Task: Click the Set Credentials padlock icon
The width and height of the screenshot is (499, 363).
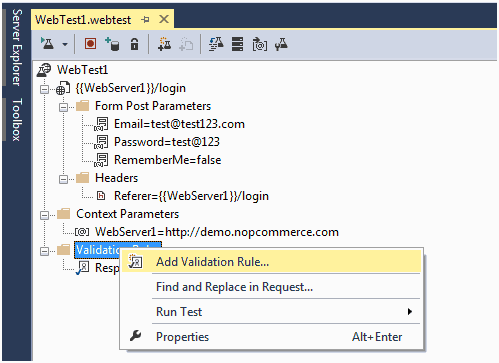Action: 134,44
